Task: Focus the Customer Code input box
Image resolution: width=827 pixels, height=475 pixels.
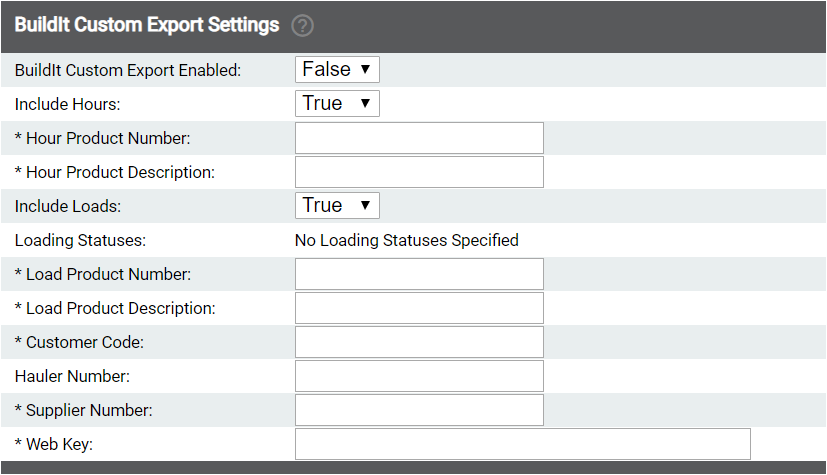Action: pyautogui.click(x=419, y=342)
